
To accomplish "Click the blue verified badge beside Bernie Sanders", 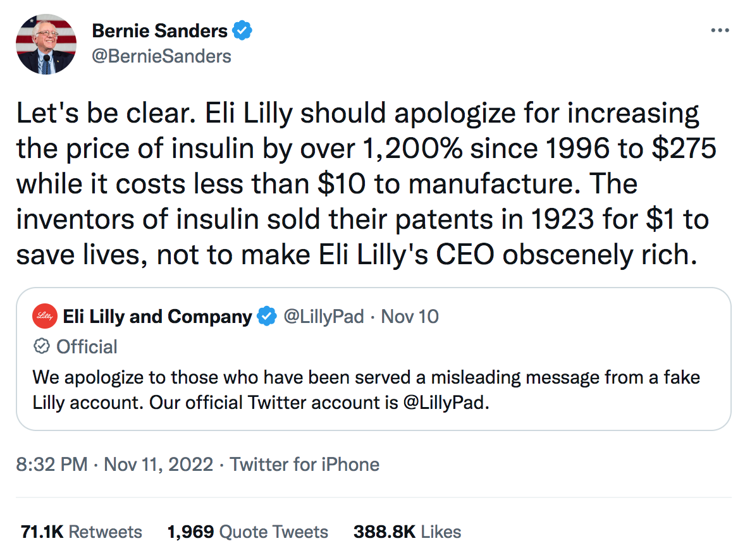I will coord(242,31).
